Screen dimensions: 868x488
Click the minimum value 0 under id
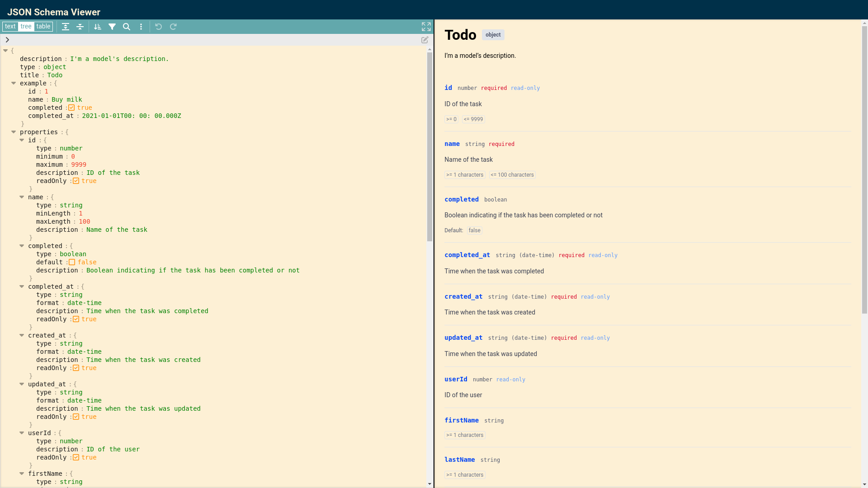tap(73, 156)
